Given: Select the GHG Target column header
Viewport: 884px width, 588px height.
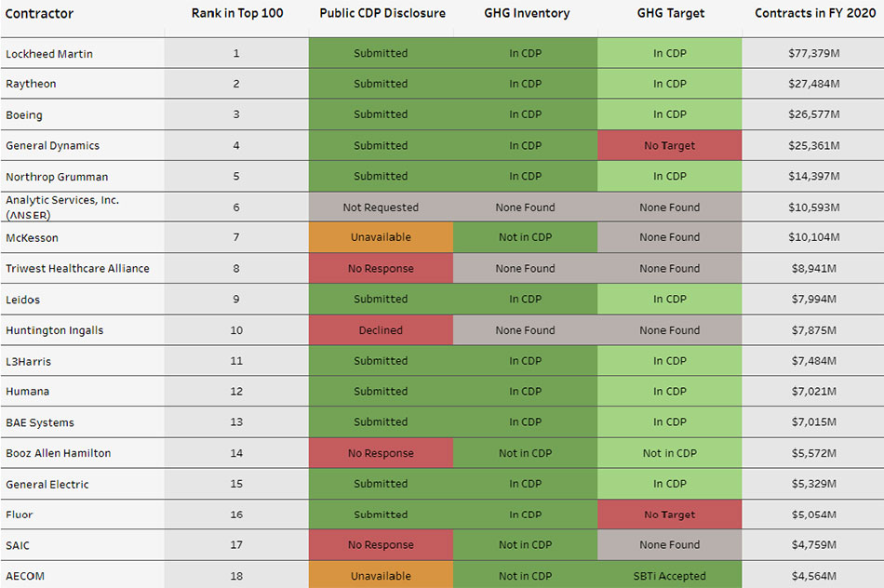Looking at the screenshot, I should click(670, 14).
